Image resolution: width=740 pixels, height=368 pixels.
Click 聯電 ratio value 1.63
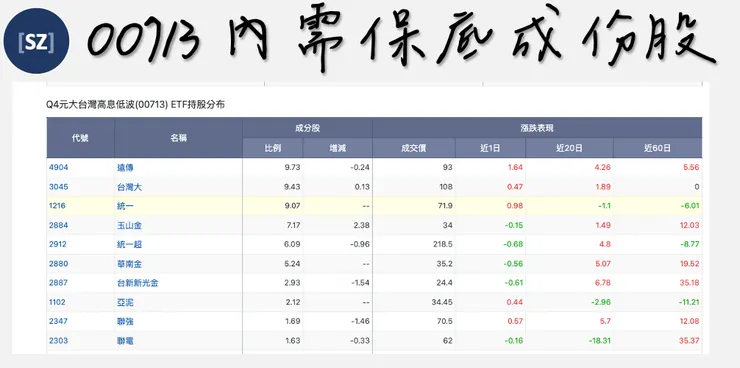293,340
